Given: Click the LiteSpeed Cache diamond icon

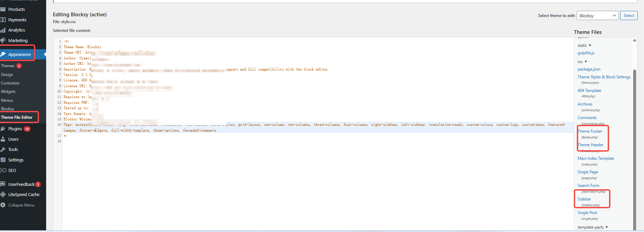Looking at the screenshot, I should [x=3, y=194].
